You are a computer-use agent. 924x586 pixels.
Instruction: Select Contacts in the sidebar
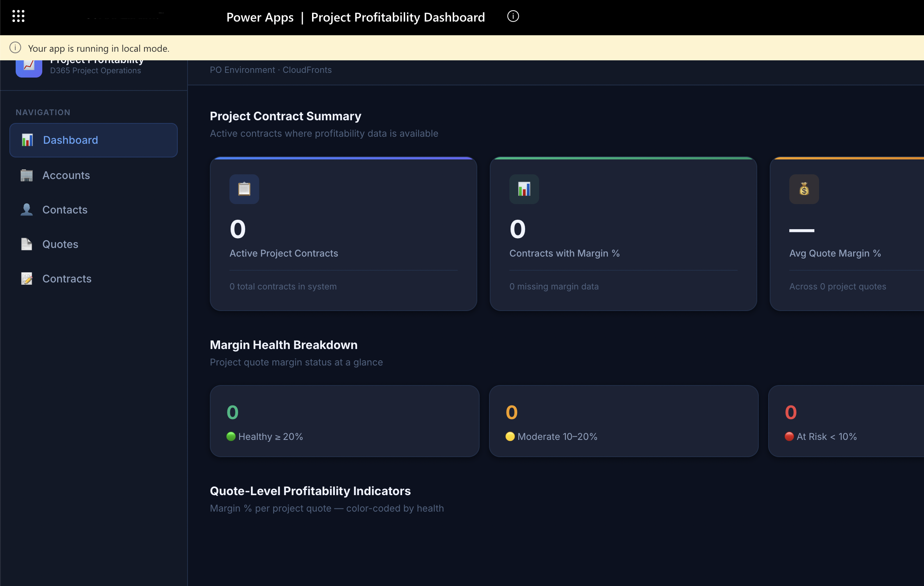[94, 210]
